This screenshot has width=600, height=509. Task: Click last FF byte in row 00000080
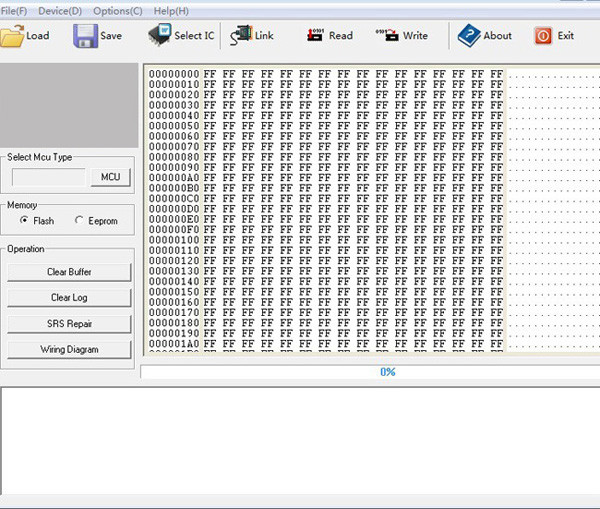tap(497, 157)
